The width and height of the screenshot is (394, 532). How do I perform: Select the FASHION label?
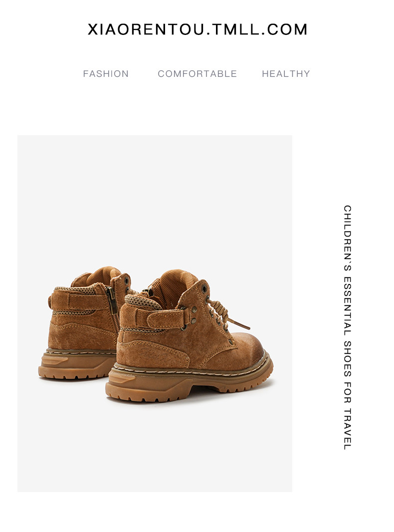tap(106, 74)
